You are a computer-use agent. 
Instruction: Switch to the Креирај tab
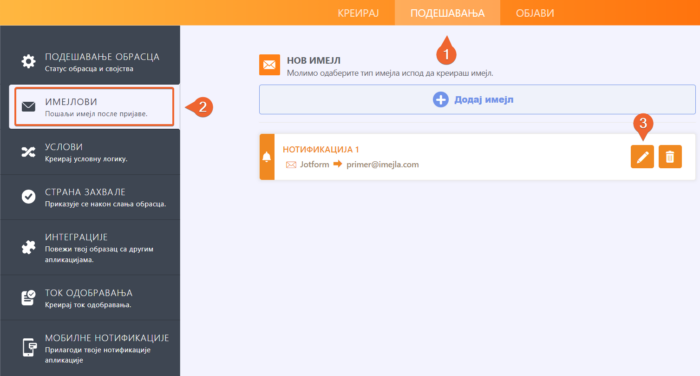tap(358, 13)
